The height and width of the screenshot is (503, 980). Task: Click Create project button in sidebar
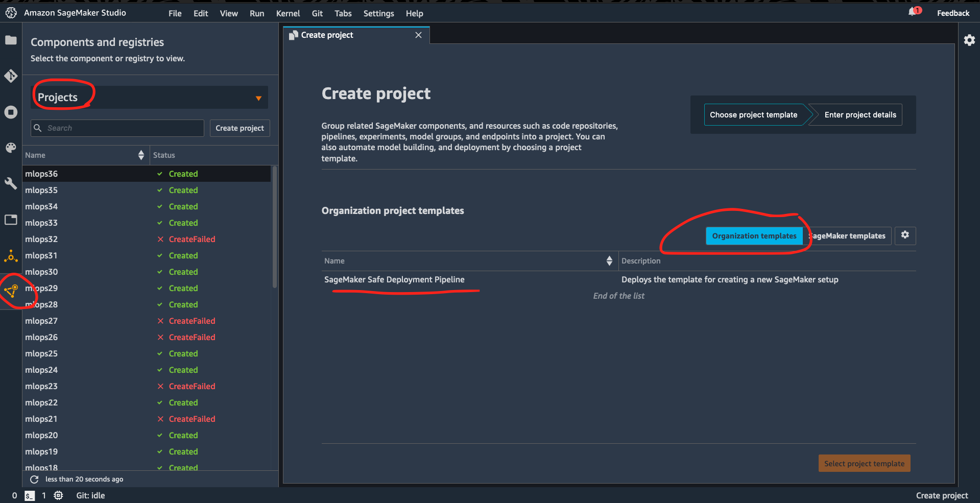[x=240, y=128]
